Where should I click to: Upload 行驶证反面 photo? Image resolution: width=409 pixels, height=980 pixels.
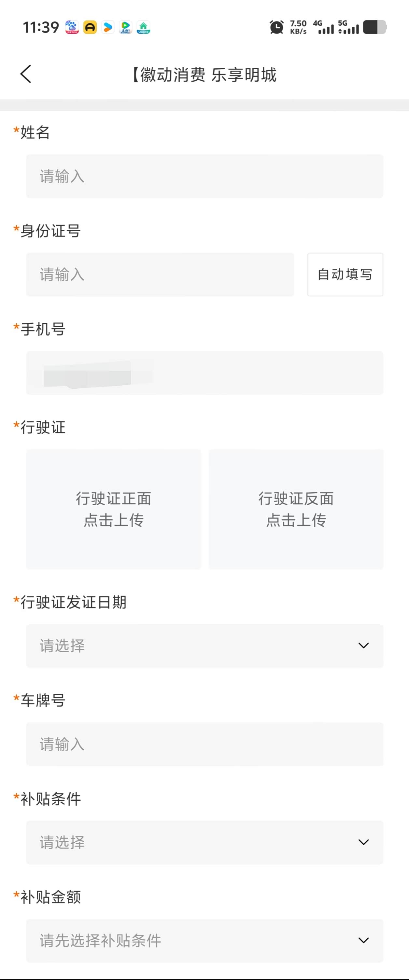[296, 509]
